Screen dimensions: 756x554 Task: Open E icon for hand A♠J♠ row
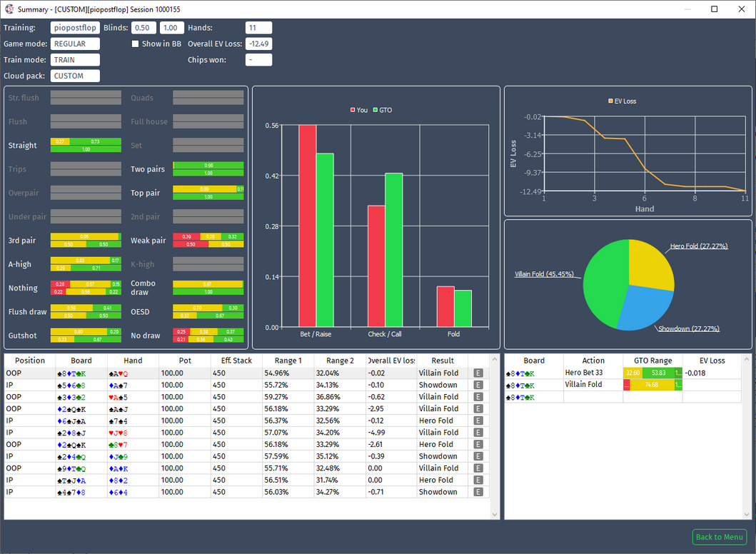(478, 409)
